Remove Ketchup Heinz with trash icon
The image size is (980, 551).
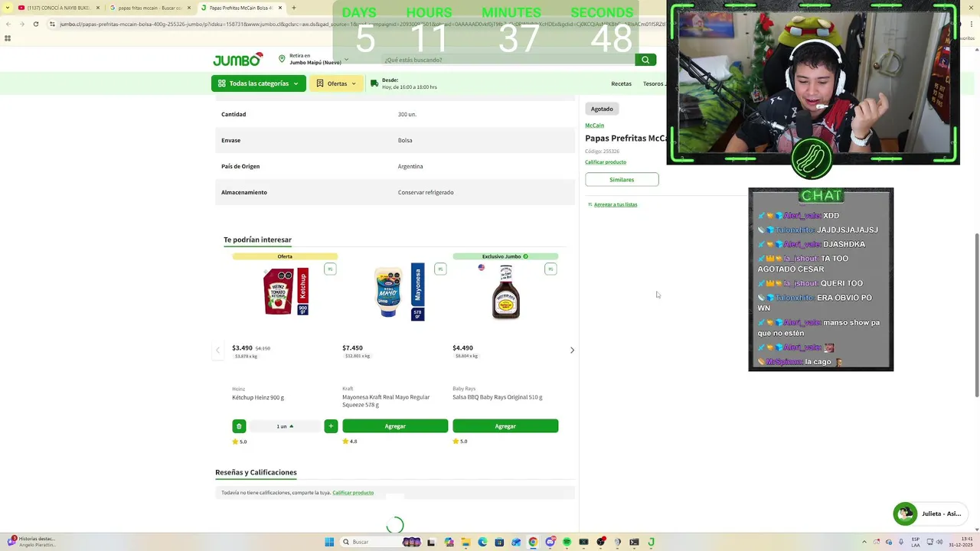tap(239, 426)
